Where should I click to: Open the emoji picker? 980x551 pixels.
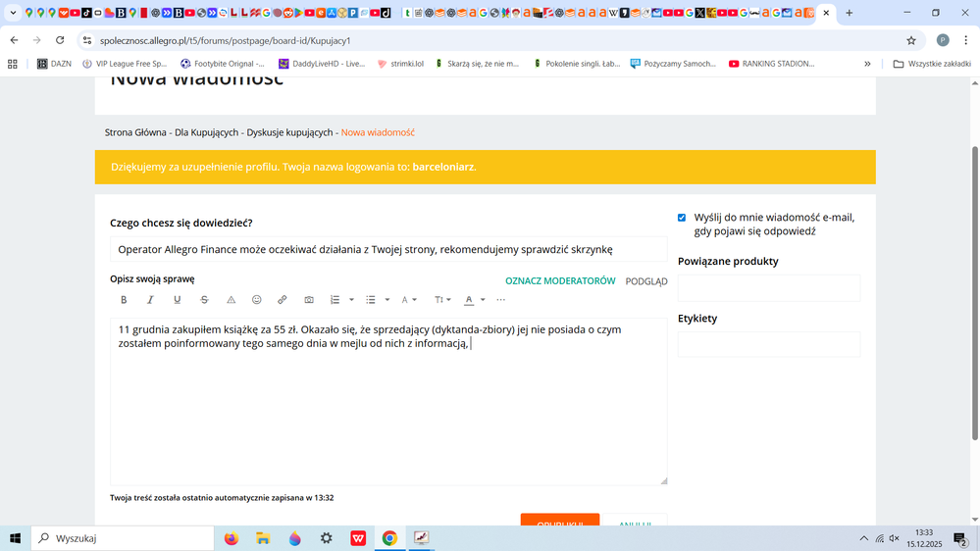tap(256, 300)
